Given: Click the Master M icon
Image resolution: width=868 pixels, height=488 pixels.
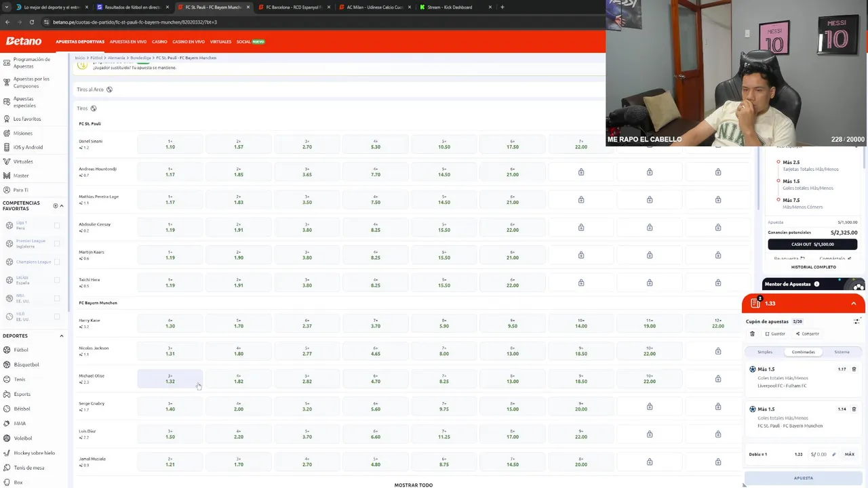Looking at the screenshot, I should (6, 176).
